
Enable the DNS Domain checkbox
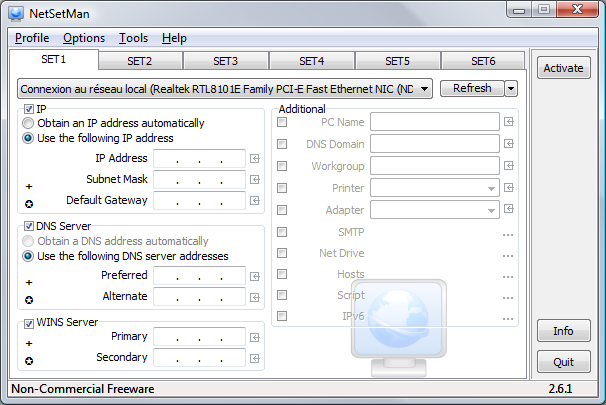pyautogui.click(x=282, y=144)
